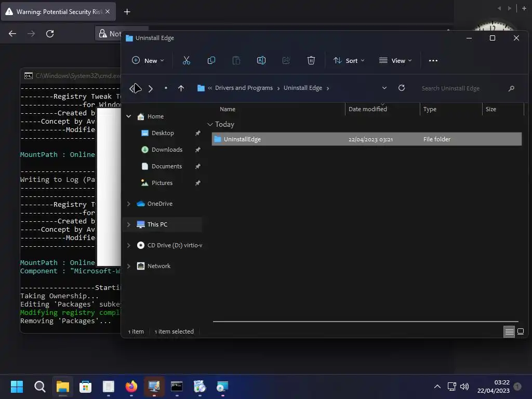Click the Share icon in Explorer toolbar

(x=286, y=60)
